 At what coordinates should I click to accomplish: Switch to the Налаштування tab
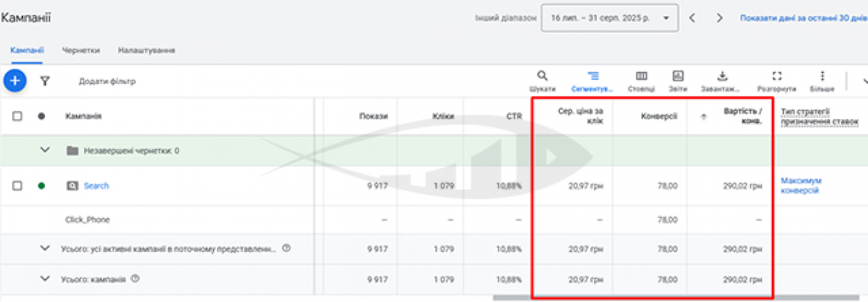click(x=146, y=50)
